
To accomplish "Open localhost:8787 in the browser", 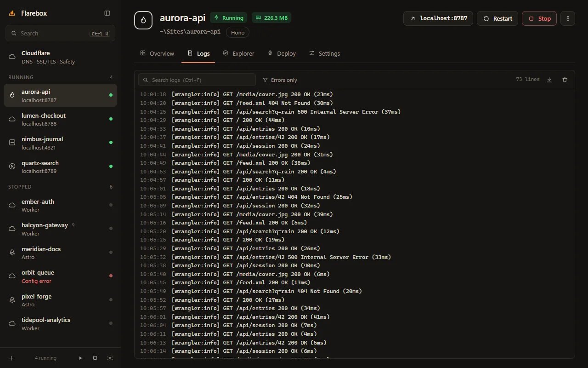I will [438, 18].
